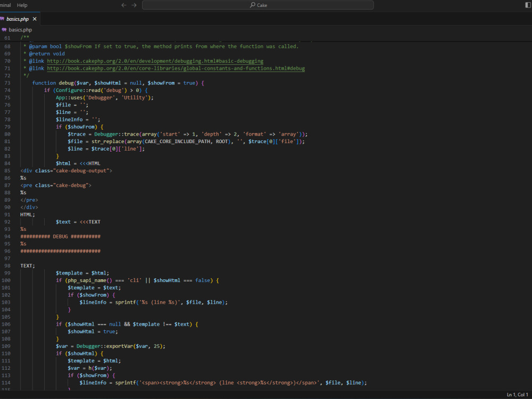Click the $text = <<<TEXT line
Screen dimensions: 532x399
pyautogui.click(x=78, y=222)
